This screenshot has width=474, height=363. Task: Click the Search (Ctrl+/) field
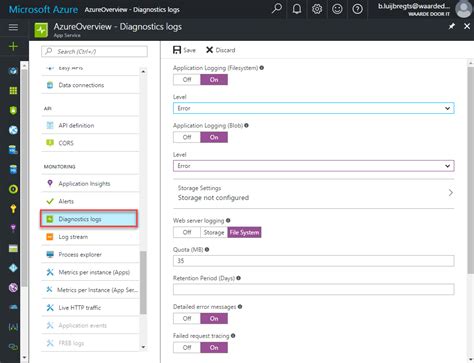[x=94, y=51]
